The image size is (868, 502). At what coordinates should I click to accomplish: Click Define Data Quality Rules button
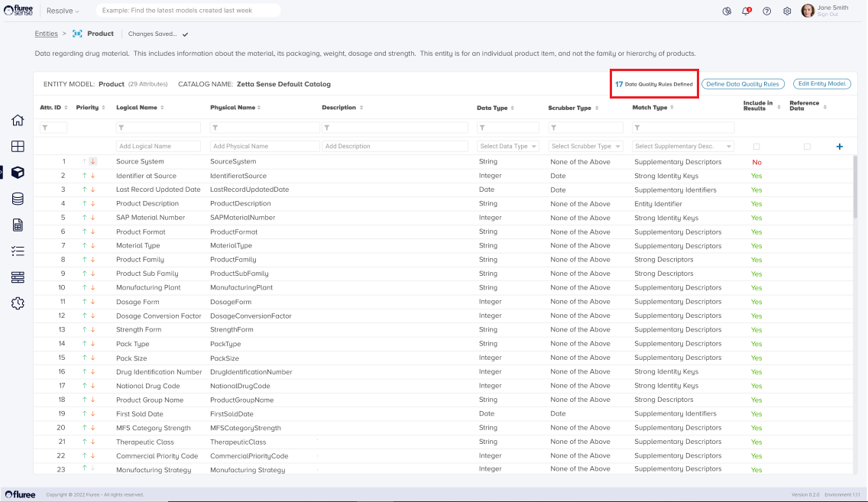[743, 84]
